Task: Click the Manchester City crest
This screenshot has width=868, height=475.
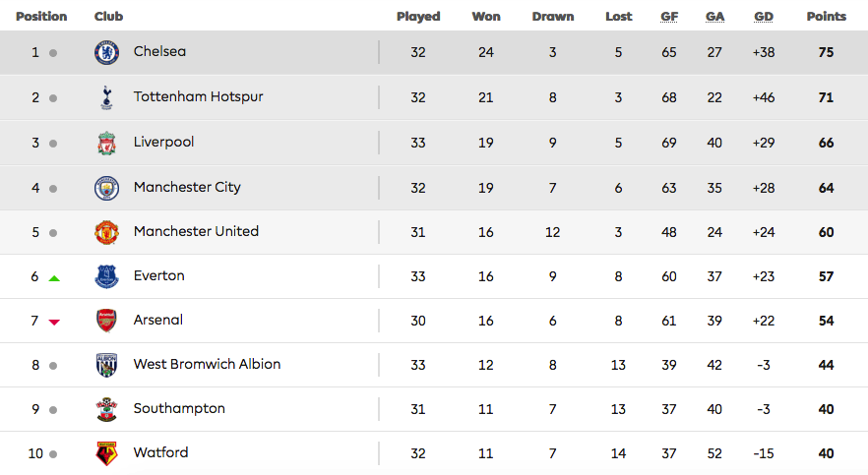Action: tap(106, 187)
